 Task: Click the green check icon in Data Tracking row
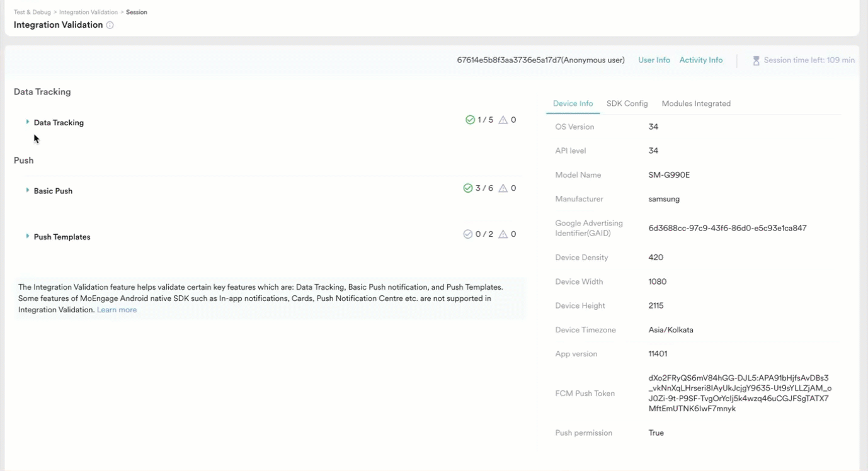[470, 120]
